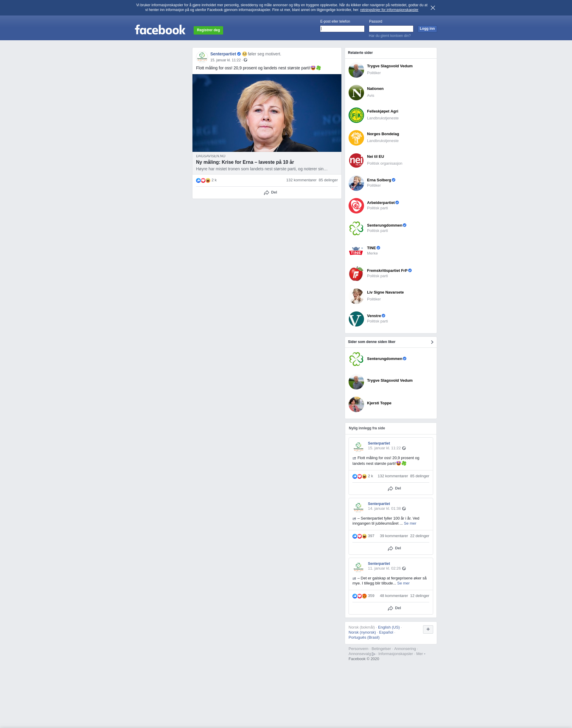
Task: Open the 'Mer' dropdown in the footer
Action: tap(421, 654)
